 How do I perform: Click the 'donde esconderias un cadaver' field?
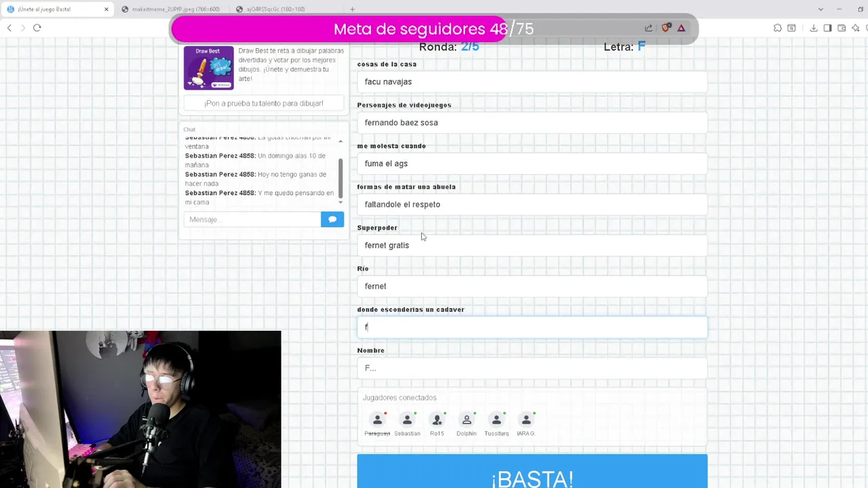pyautogui.click(x=532, y=327)
